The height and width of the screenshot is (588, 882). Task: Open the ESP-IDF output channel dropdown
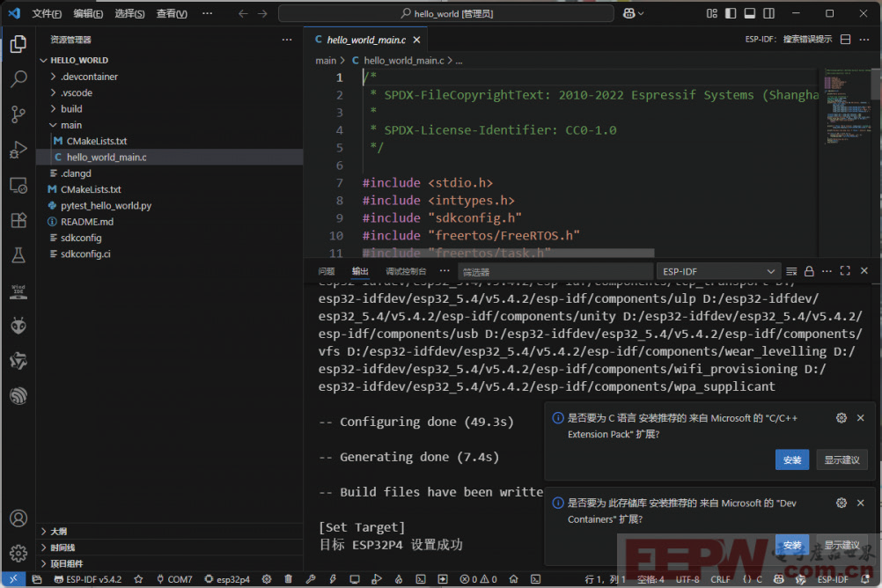719,272
